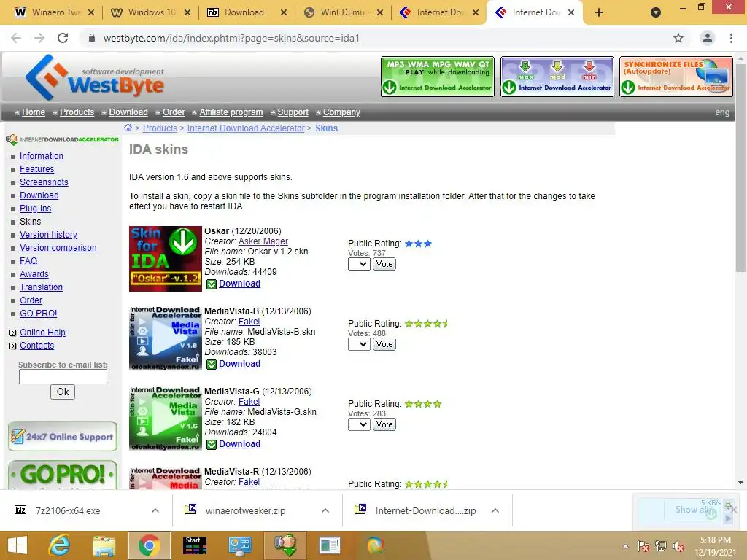Open Plug-ins sidebar link
The width and height of the screenshot is (747, 560).
(35, 209)
